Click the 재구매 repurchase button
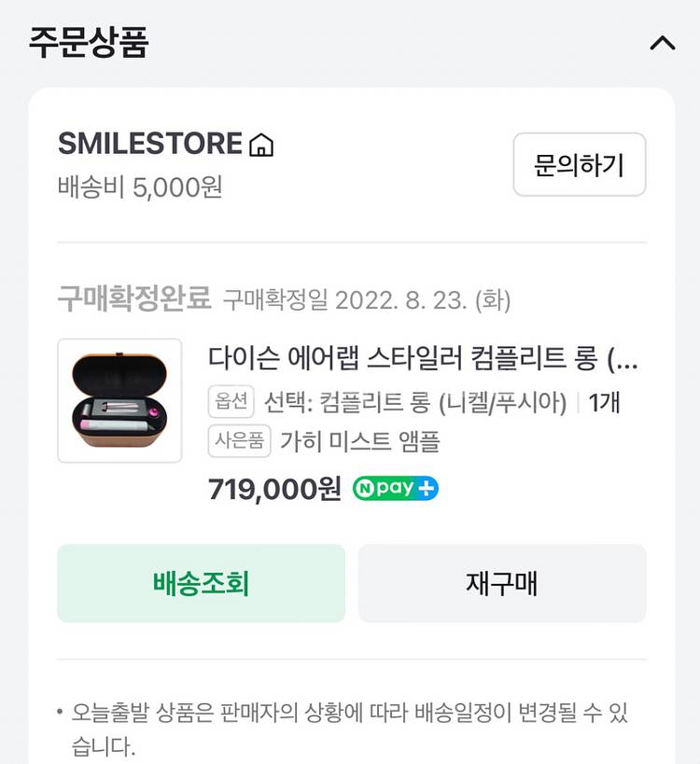Screen dimensions: 700x764 tap(502, 583)
